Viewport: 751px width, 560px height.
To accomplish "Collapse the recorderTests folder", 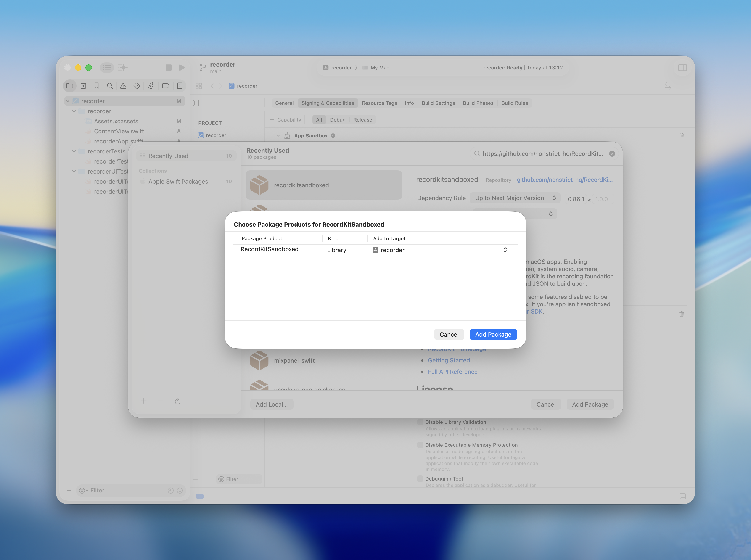I will [x=74, y=151].
